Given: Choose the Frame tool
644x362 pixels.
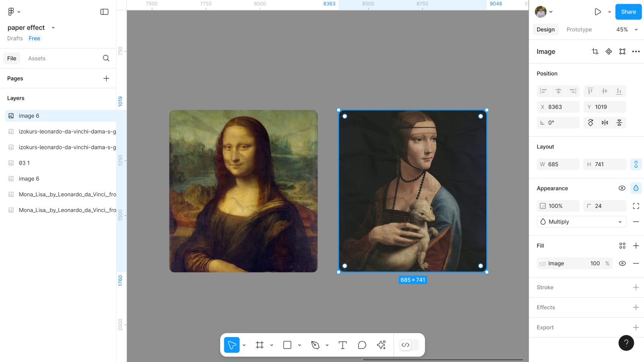Looking at the screenshot, I should (x=260, y=345).
